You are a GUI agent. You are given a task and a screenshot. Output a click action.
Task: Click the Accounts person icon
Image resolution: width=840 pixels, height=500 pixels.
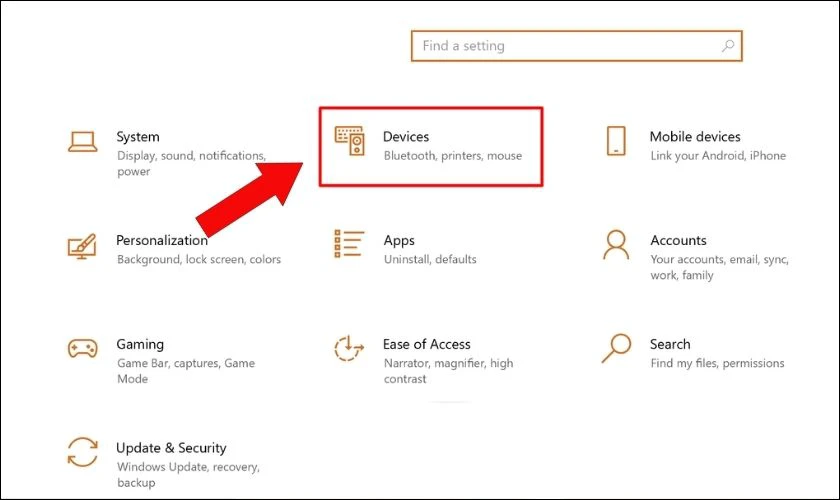(616, 245)
